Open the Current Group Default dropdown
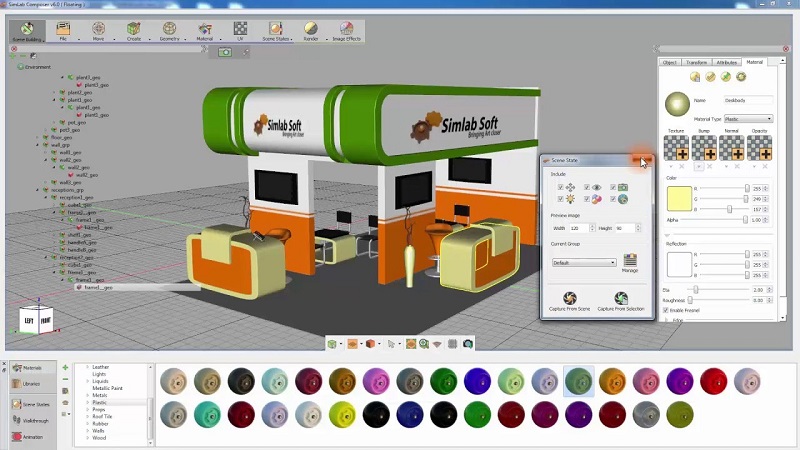The width and height of the screenshot is (800, 450). coord(583,263)
